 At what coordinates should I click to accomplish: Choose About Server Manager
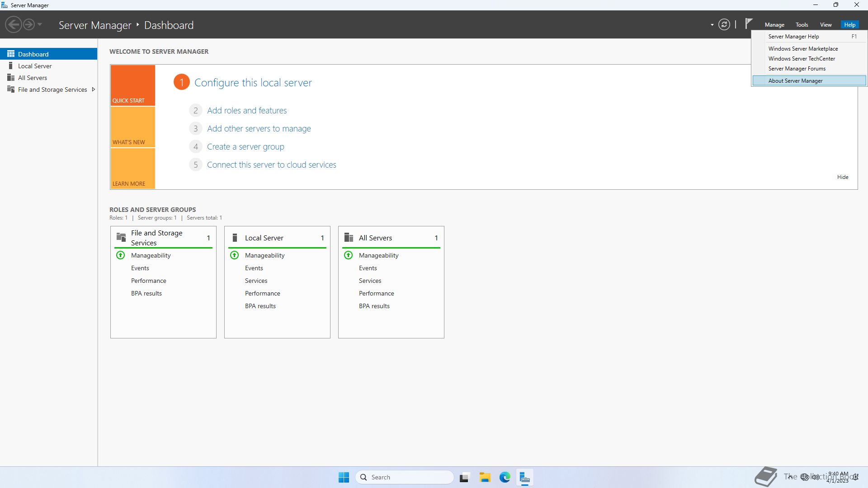pyautogui.click(x=809, y=81)
